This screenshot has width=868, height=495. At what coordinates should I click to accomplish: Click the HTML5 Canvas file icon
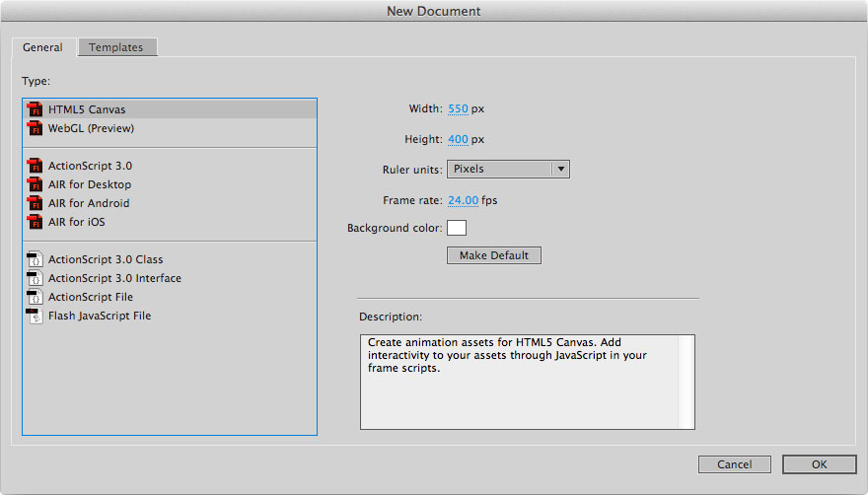[35, 109]
